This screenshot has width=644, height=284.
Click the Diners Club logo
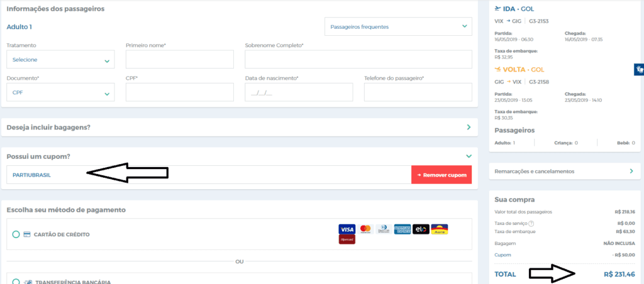384,229
